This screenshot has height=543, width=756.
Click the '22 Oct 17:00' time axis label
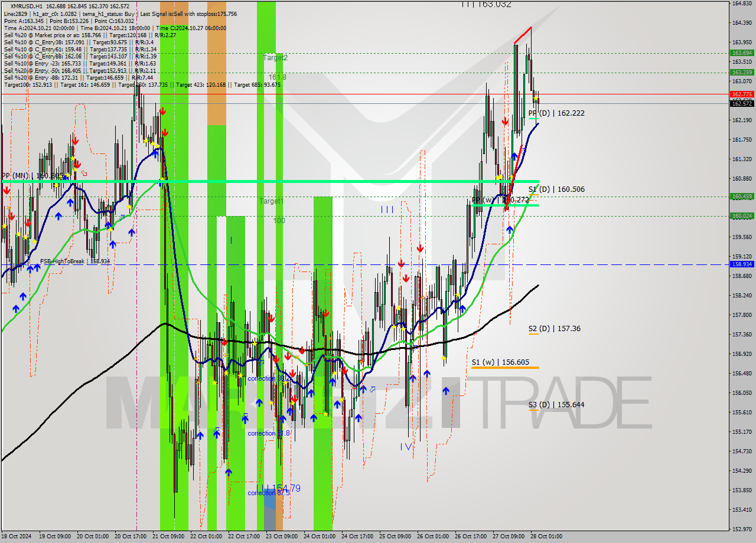point(243,537)
